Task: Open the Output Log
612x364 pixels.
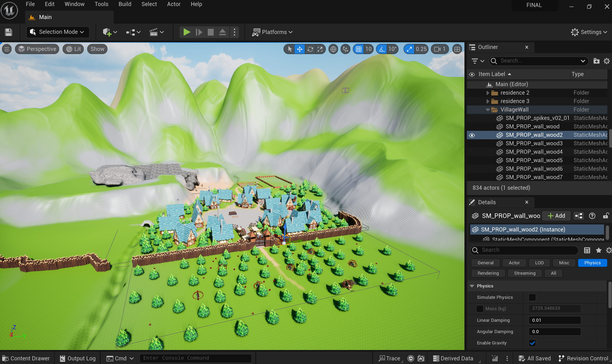Action: (x=78, y=359)
